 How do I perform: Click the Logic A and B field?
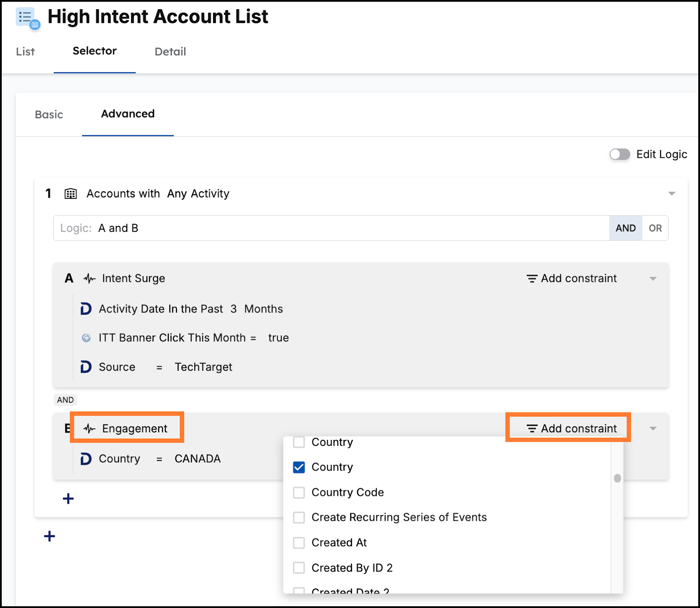(331, 228)
